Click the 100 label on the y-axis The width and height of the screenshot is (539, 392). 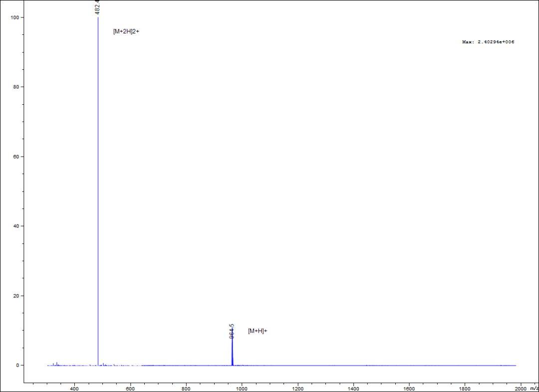tap(14, 17)
